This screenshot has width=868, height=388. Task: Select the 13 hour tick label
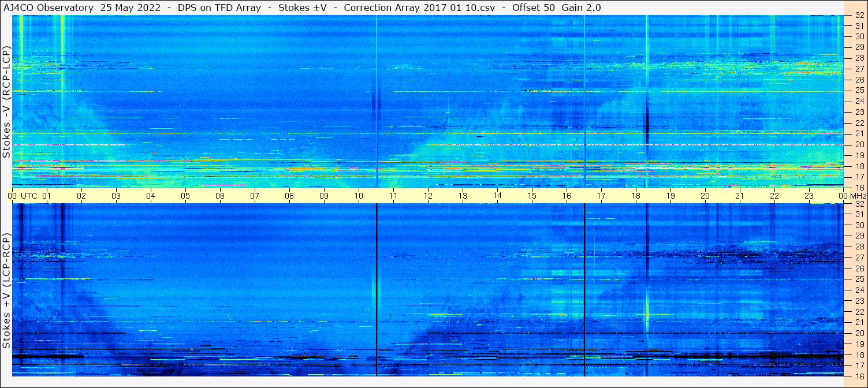[463, 196]
